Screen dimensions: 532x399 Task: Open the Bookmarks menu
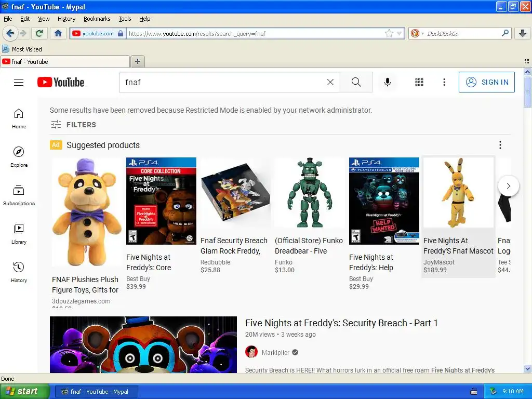[x=97, y=19]
